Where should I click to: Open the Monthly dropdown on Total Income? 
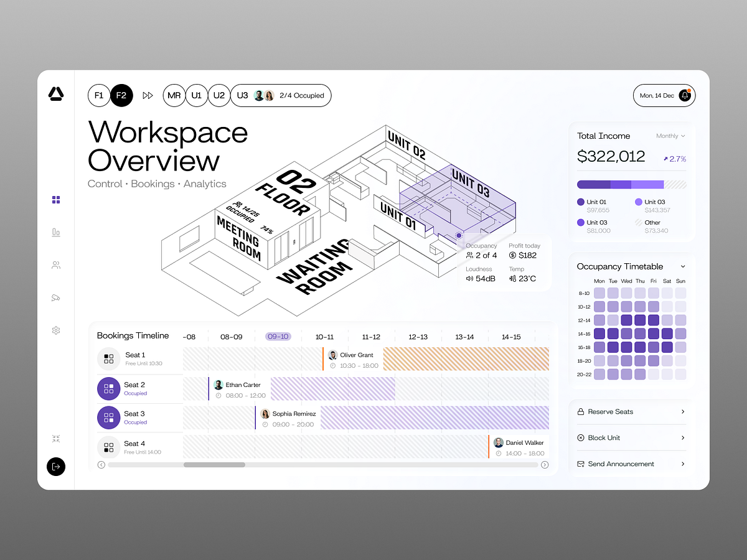coord(669,136)
